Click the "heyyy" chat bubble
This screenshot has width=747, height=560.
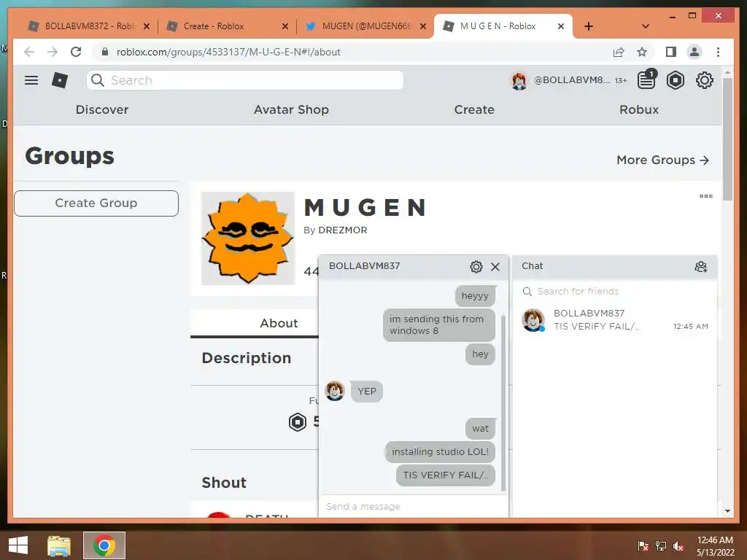tap(475, 296)
